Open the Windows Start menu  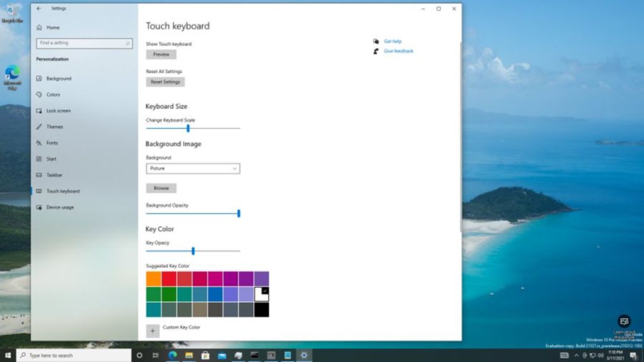tap(8, 356)
